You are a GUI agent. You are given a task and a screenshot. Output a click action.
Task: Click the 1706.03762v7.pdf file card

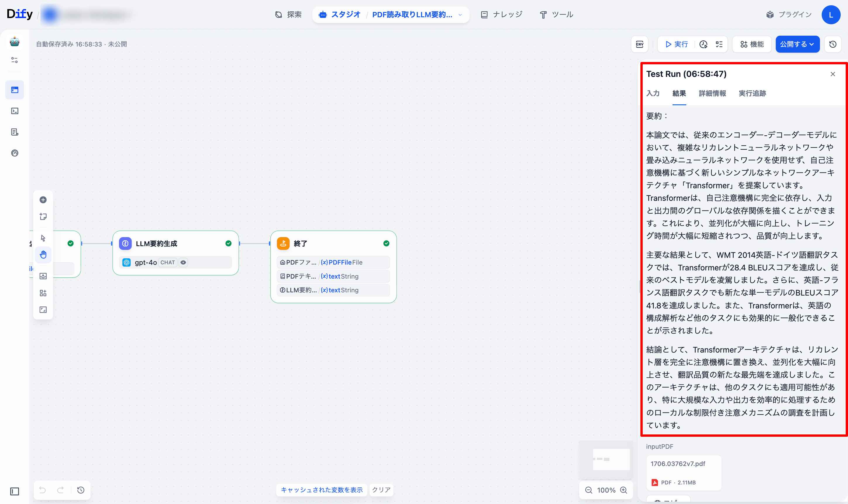pos(683,472)
